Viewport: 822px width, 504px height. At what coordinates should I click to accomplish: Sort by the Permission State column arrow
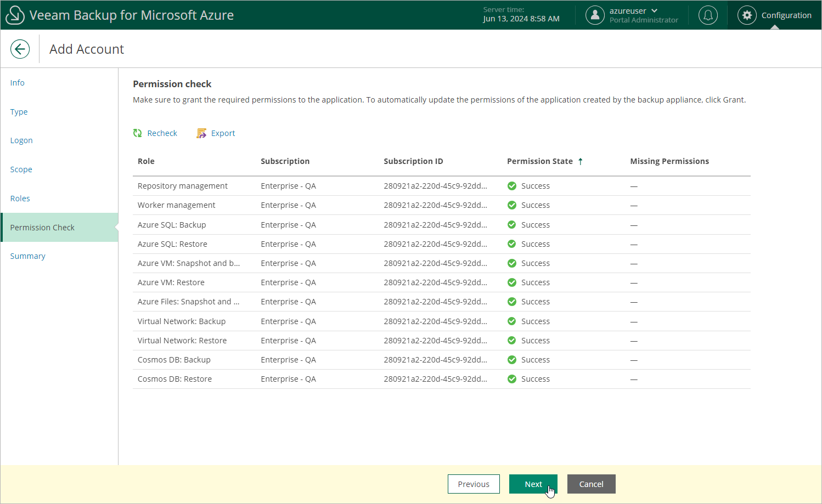(580, 161)
